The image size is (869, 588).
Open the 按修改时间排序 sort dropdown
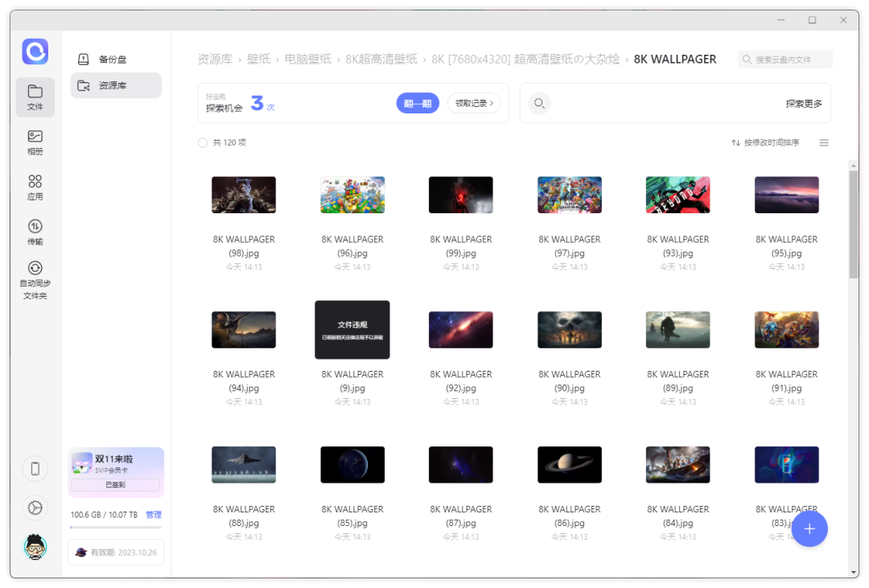point(765,142)
